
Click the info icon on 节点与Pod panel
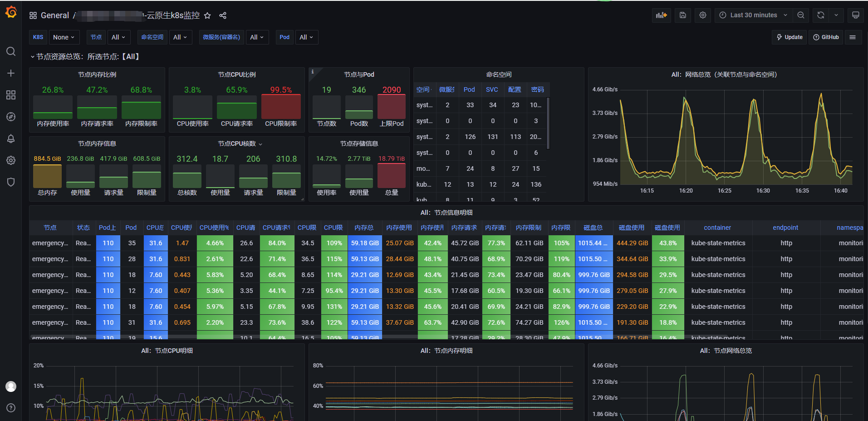pyautogui.click(x=312, y=71)
